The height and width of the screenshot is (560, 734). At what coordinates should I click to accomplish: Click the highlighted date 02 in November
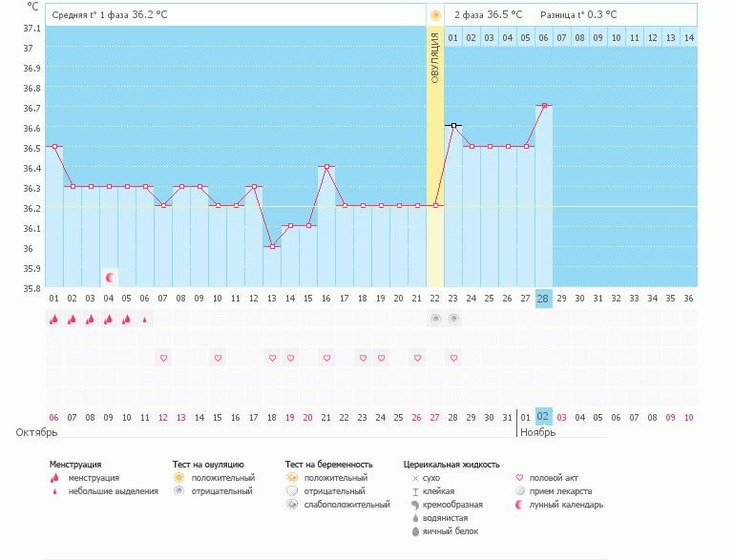543,417
